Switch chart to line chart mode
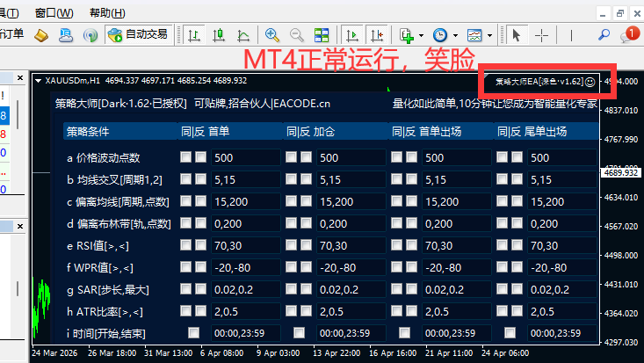 click(x=243, y=35)
